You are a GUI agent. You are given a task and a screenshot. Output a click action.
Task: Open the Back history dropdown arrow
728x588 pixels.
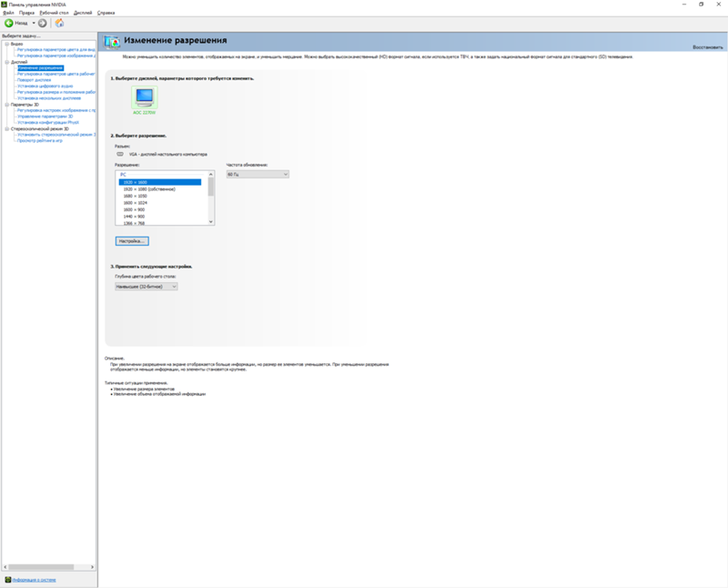pos(33,23)
